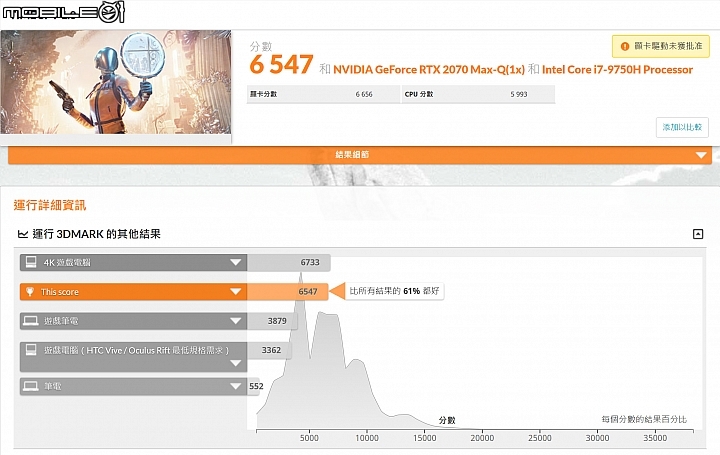The image size is (720, 455).
Task: Expand the 遊戲筆電 row dropdown arrow
Action: (236, 321)
